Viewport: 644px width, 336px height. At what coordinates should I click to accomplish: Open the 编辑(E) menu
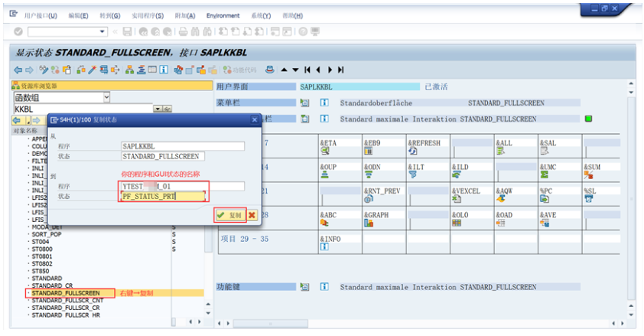coord(78,15)
